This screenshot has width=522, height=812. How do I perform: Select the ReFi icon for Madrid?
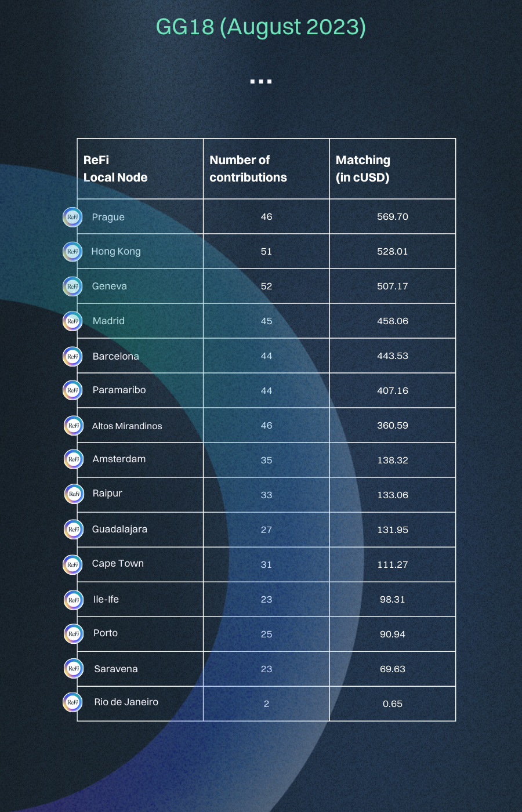(x=72, y=321)
